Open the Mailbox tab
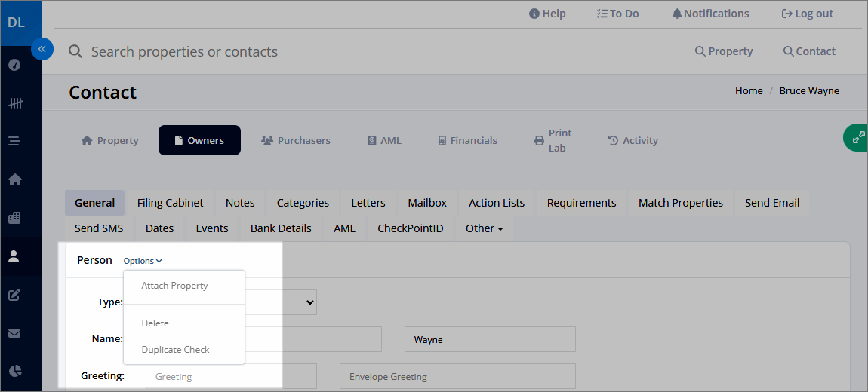Image resolution: width=868 pixels, height=392 pixels. point(427,203)
